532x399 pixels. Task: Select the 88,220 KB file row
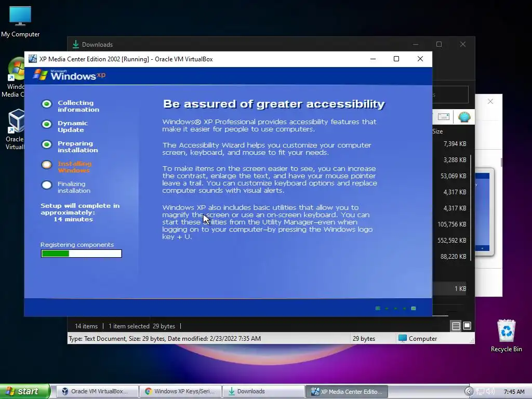(450, 257)
